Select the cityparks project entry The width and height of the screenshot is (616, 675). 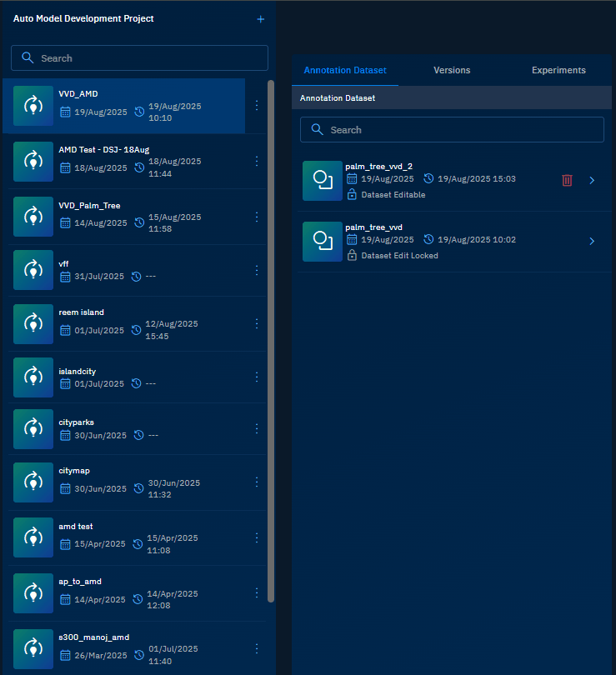[125, 428]
